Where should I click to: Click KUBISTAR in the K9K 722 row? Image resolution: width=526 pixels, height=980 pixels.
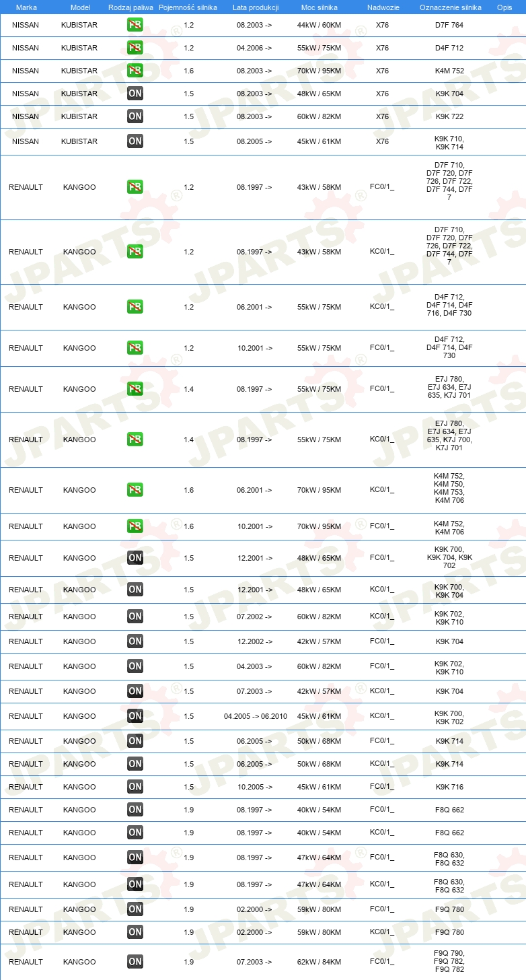point(79,116)
